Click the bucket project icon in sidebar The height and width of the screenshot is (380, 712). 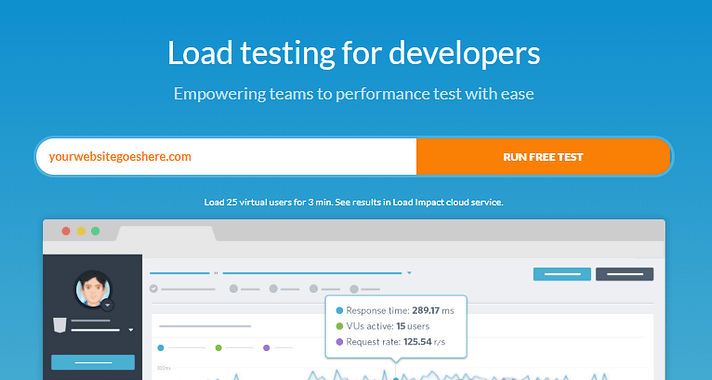click(60, 325)
